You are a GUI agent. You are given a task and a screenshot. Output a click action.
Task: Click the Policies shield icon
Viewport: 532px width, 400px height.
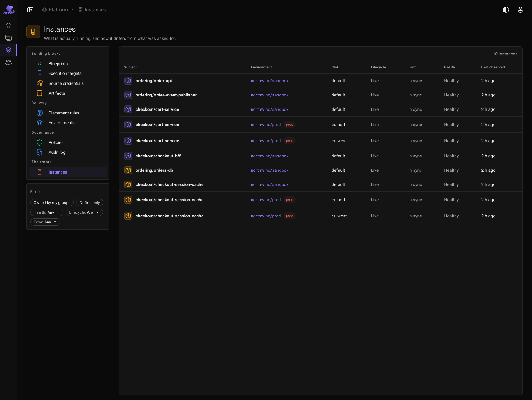coord(40,142)
